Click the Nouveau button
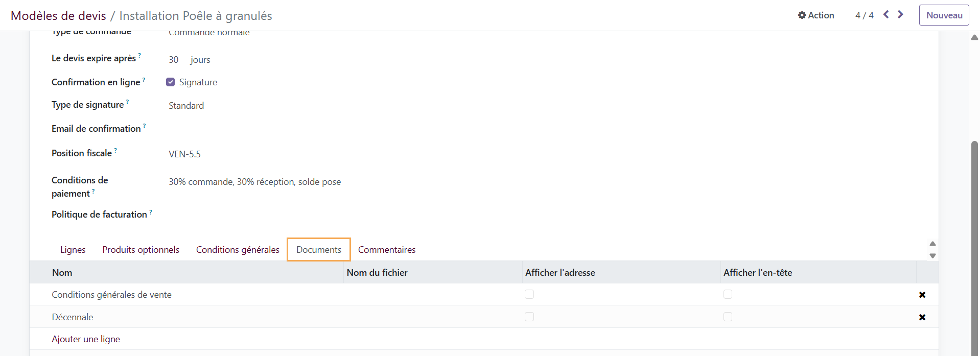 coord(944,15)
